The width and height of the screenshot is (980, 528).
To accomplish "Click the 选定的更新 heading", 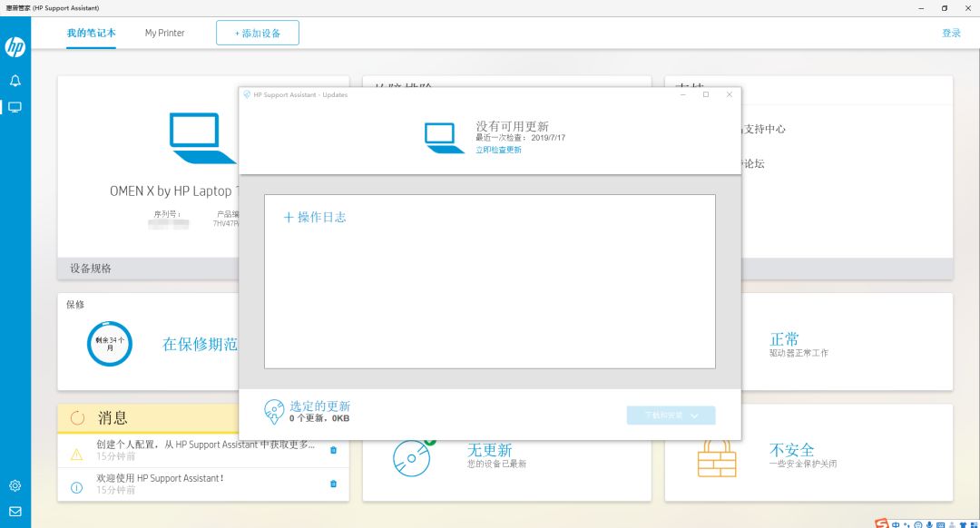I will point(319,406).
